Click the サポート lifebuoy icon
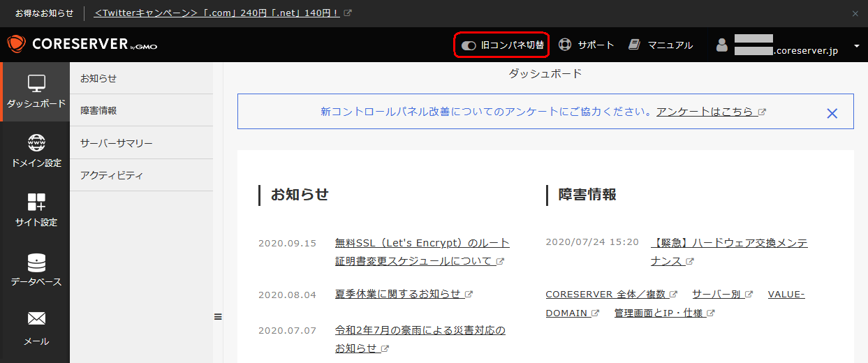Image resolution: width=868 pixels, height=363 pixels. click(x=565, y=45)
